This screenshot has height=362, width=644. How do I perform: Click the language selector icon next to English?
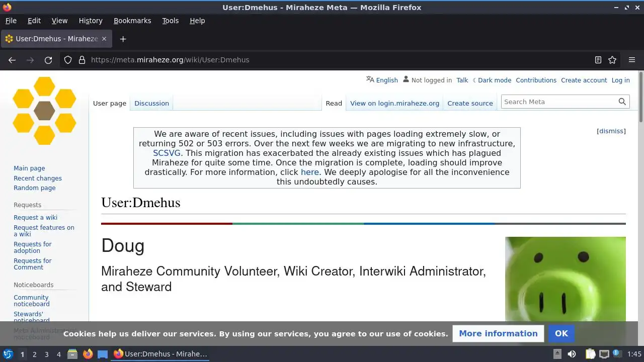click(x=370, y=79)
